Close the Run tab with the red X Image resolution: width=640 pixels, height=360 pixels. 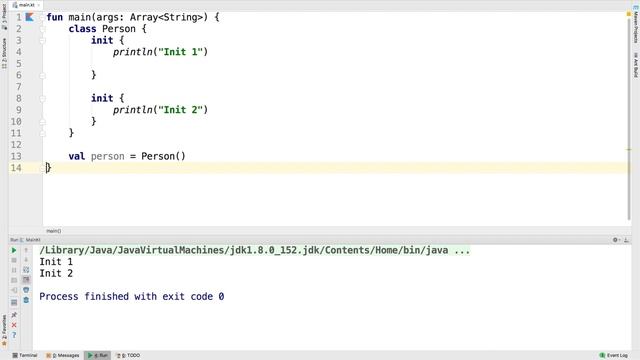point(14,325)
